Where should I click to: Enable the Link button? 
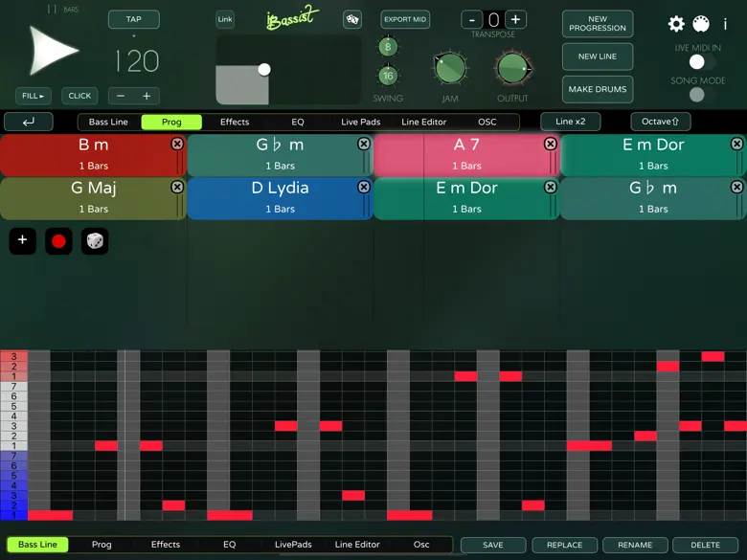[x=225, y=19]
